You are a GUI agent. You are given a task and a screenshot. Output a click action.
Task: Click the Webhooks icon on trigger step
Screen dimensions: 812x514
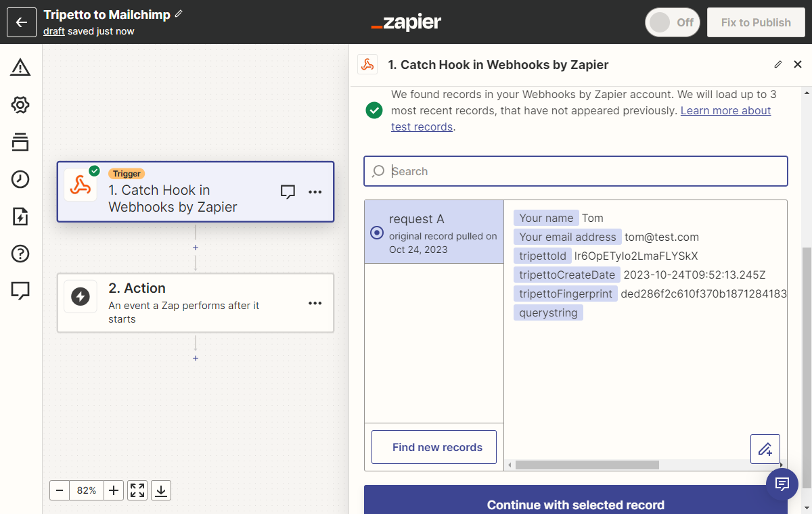pyautogui.click(x=81, y=185)
